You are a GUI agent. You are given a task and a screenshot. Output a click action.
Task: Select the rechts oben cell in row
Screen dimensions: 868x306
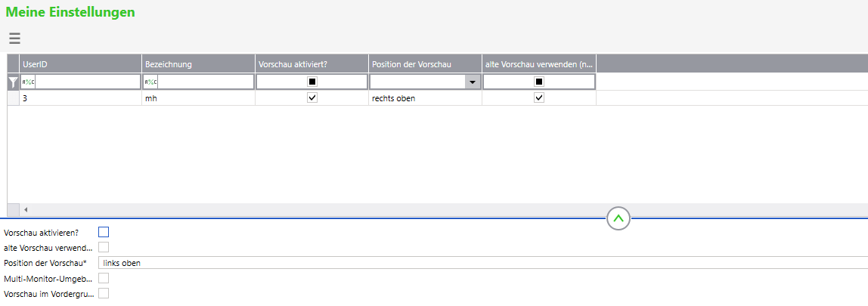tap(425, 98)
